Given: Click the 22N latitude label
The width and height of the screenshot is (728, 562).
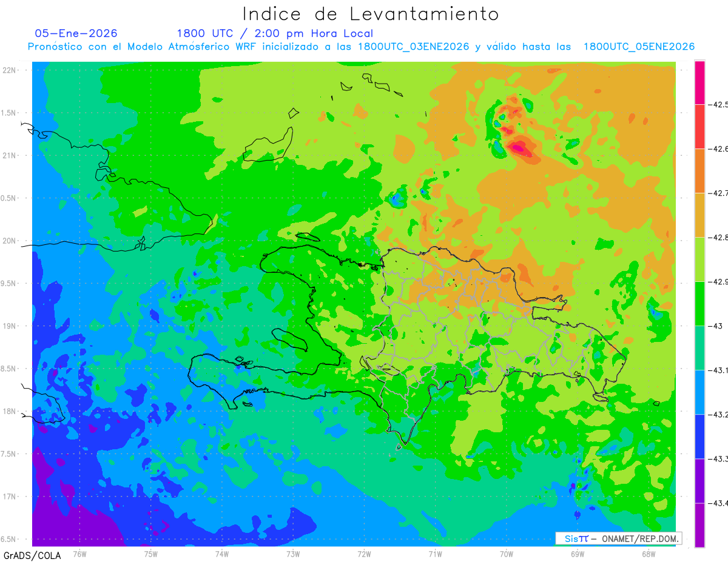Looking at the screenshot, I should pos(10,70).
